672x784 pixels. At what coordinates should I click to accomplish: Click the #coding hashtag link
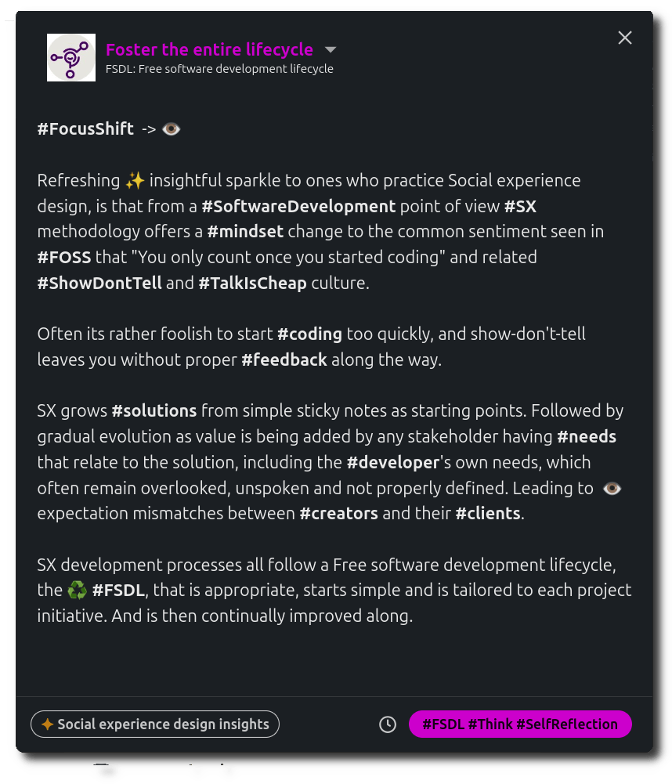309,334
